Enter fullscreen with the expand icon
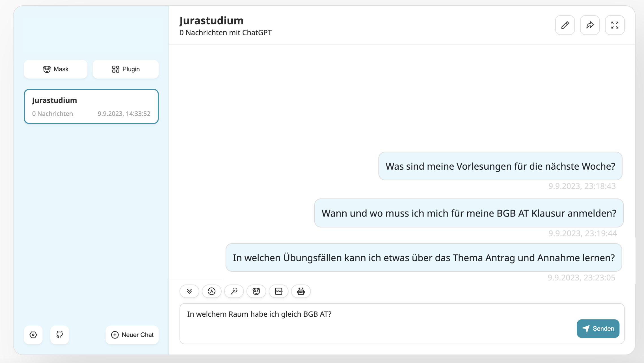Viewport: 644px width, 363px height. [x=615, y=25]
